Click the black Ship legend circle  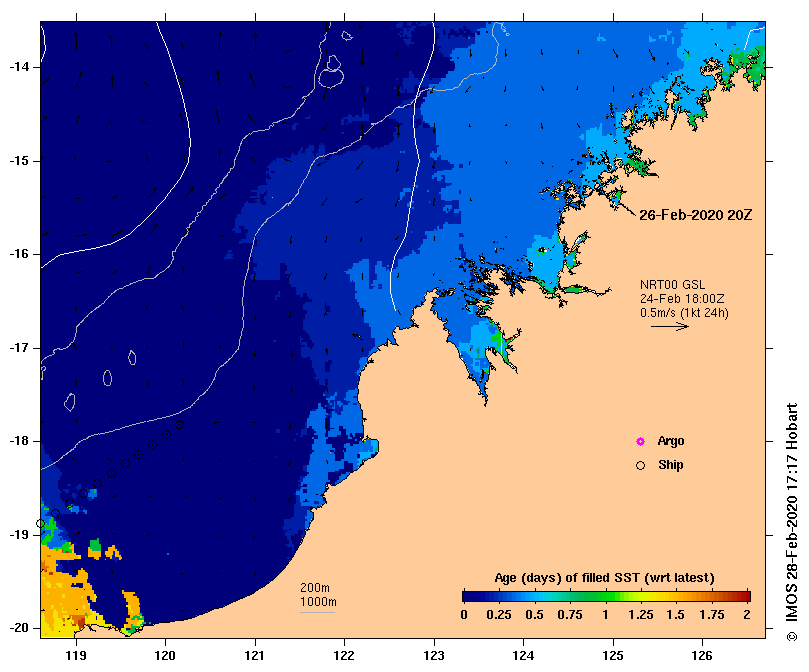tap(640, 466)
